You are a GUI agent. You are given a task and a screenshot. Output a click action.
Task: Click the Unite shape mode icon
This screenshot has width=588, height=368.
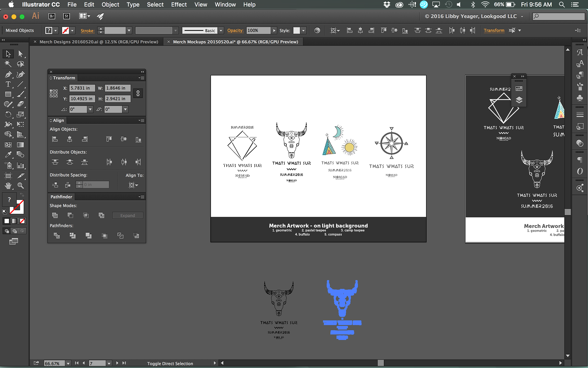click(55, 215)
